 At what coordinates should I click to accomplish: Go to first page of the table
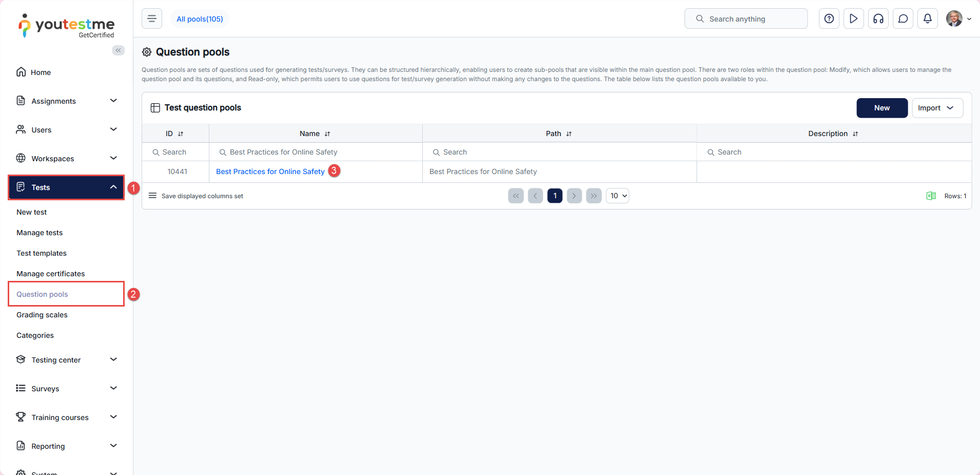tap(516, 196)
